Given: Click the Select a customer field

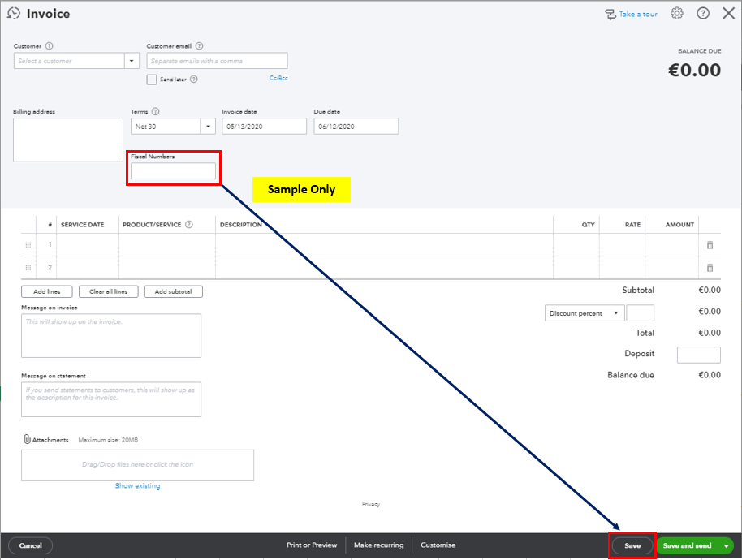Looking at the screenshot, I should point(69,61).
